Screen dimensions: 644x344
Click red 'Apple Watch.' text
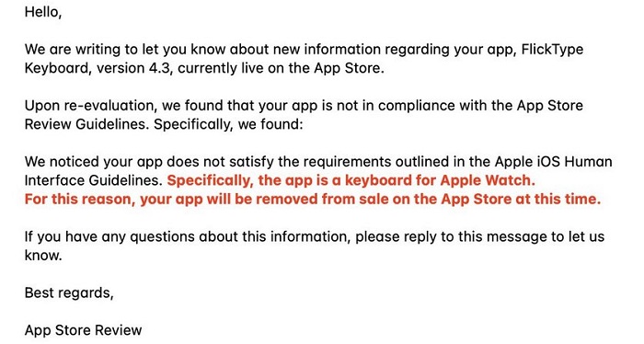pyautogui.click(x=488, y=180)
